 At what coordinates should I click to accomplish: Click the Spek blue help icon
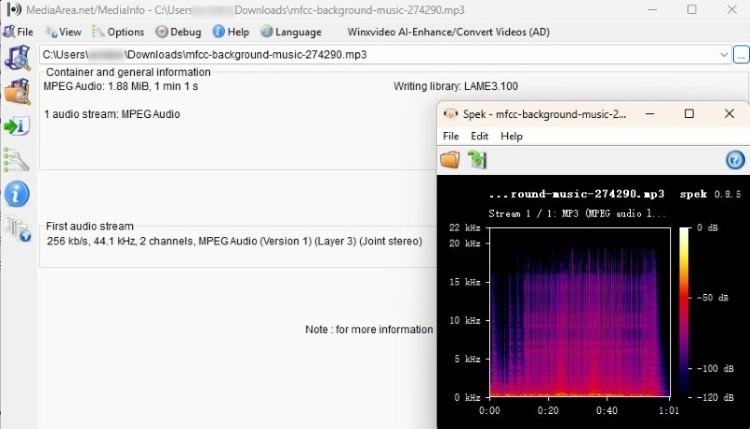[x=735, y=160]
